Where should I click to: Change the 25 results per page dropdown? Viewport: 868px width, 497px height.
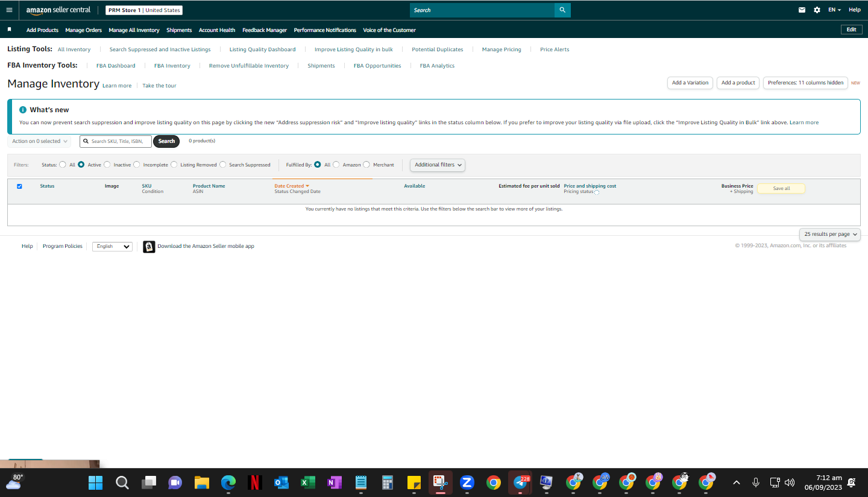tap(831, 234)
